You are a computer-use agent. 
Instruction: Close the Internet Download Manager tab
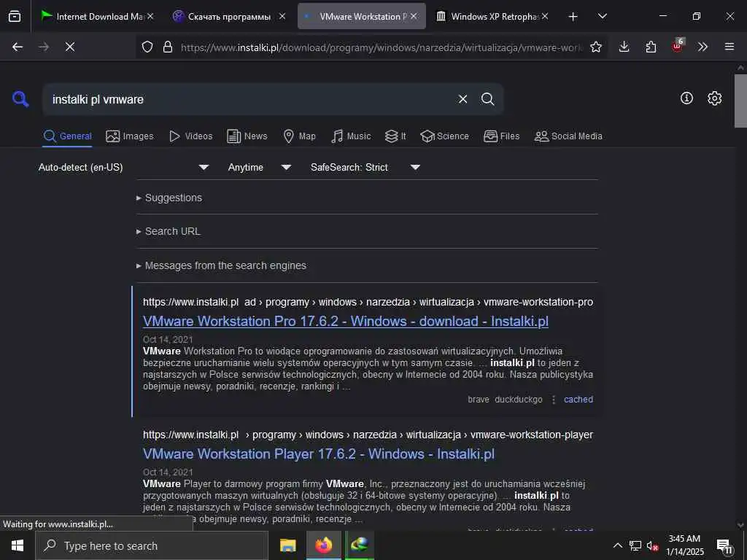pos(150,16)
